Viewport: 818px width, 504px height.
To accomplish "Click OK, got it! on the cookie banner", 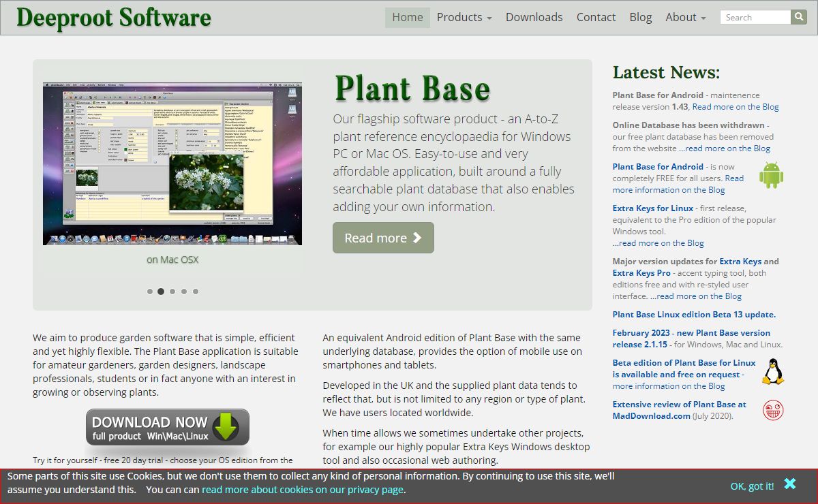I will 752,486.
